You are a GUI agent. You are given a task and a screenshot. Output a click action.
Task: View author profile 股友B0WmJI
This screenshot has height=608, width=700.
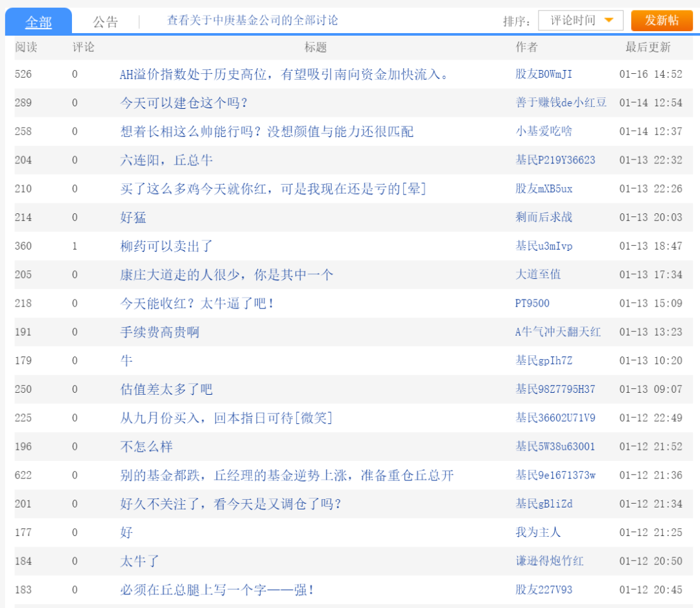pos(544,74)
